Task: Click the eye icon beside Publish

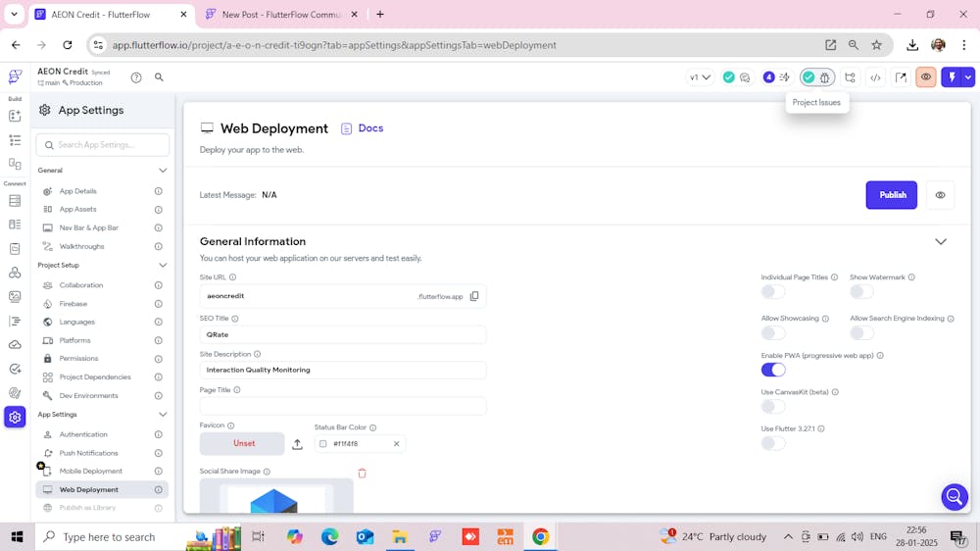Action: tap(940, 195)
